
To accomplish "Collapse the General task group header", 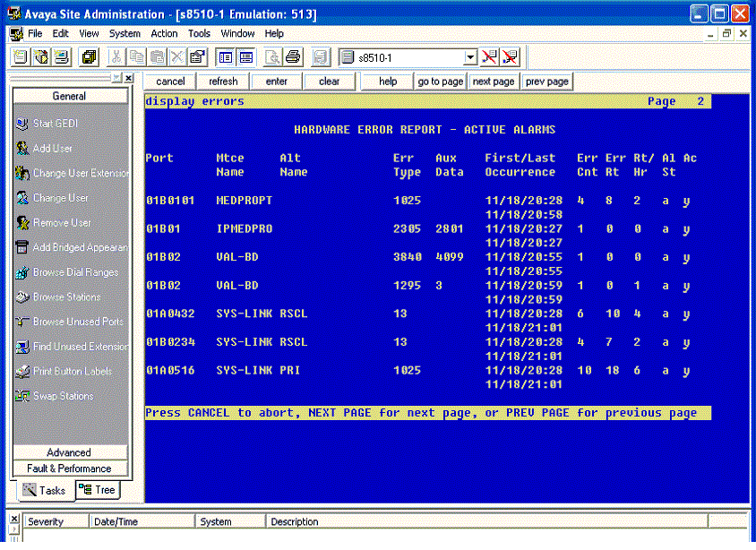I will pos(70,96).
